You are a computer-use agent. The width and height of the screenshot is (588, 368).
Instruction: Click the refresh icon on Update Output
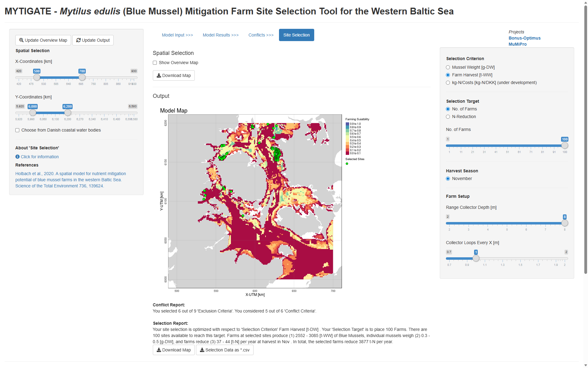(78, 40)
